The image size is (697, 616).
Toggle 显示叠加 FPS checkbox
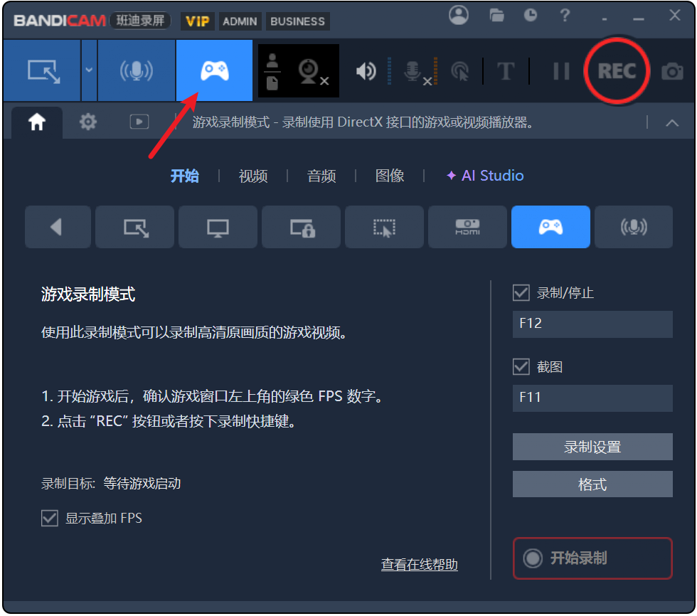tap(49, 519)
